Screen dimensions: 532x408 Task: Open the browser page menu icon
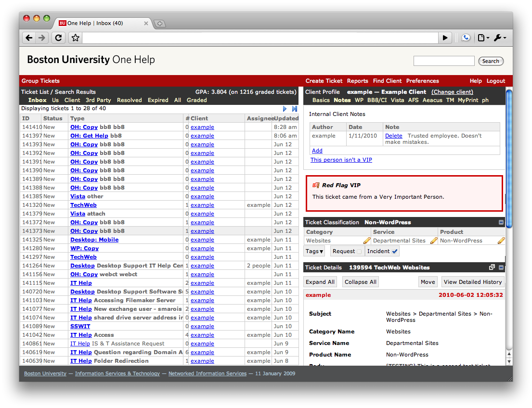click(x=483, y=38)
